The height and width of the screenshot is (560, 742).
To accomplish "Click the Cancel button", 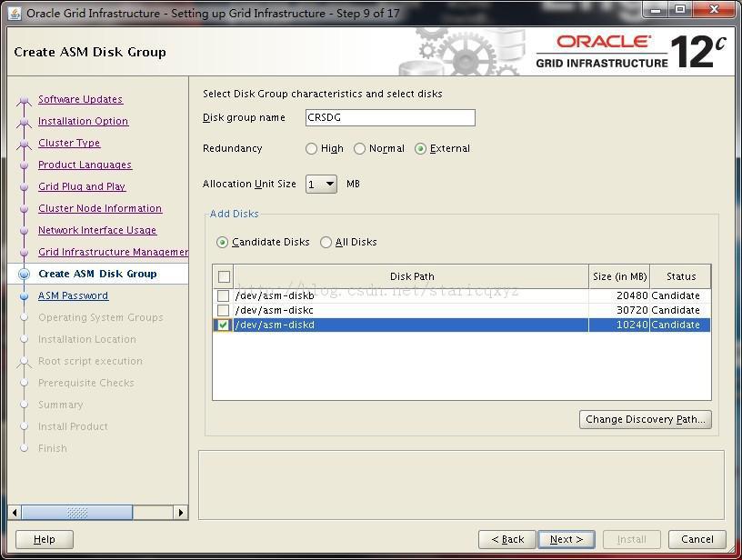I will coord(697,539).
